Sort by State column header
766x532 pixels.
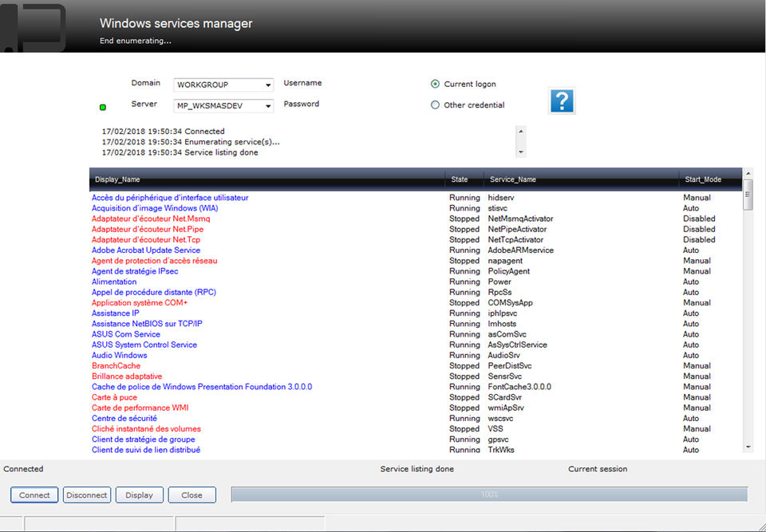(464, 179)
